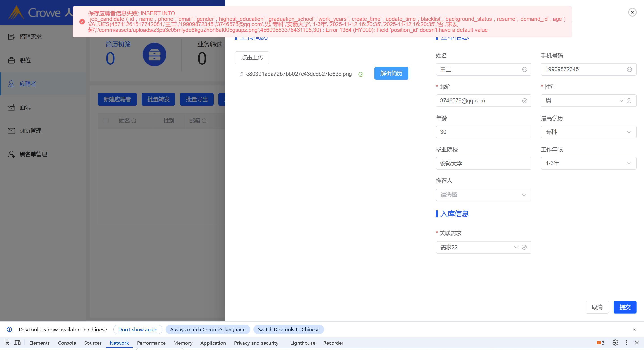Click the search icon next to 姓名 column
Viewport: 644px width, 350px height.
click(x=134, y=121)
